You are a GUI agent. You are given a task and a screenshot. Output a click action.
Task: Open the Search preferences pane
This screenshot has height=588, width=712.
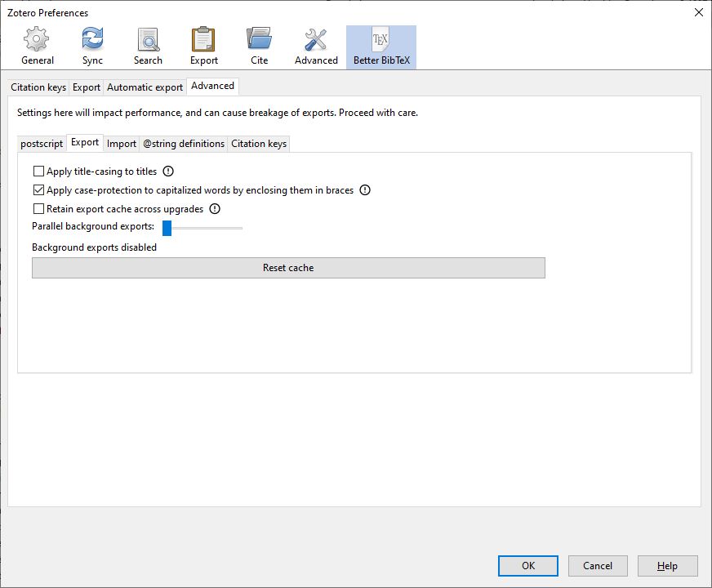[148, 47]
